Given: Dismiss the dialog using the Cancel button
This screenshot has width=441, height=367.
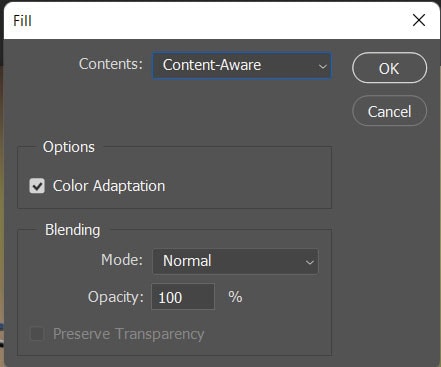Looking at the screenshot, I should [389, 111].
